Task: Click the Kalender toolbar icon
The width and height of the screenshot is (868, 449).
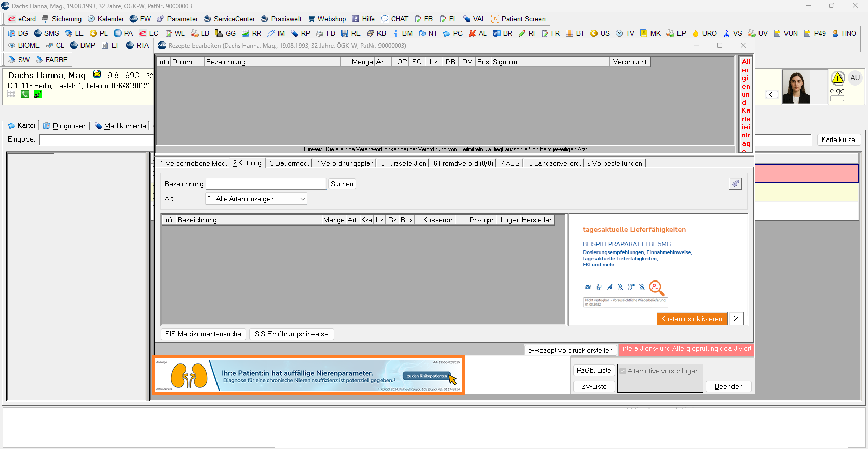Action: click(91, 19)
